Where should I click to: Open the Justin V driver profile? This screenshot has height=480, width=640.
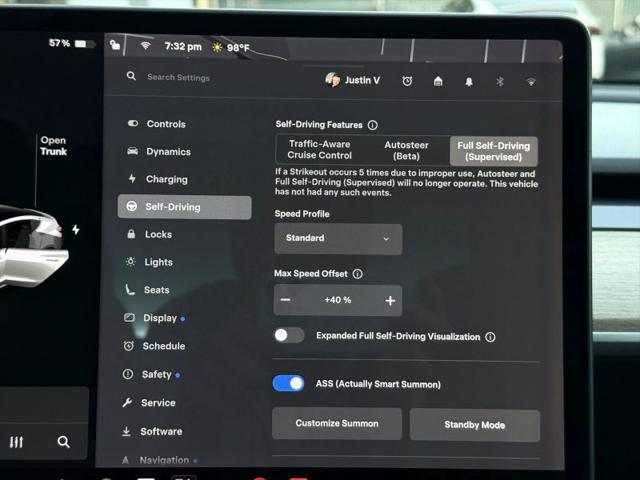[353, 80]
